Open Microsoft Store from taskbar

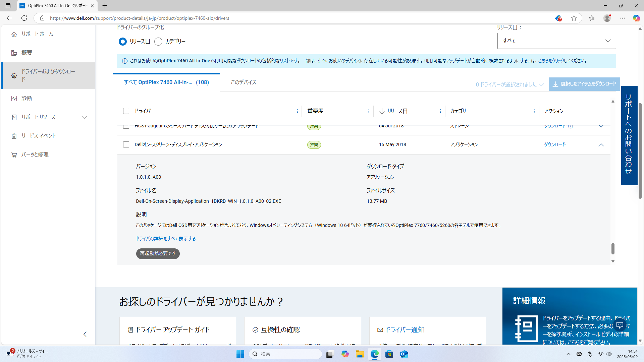click(x=389, y=354)
